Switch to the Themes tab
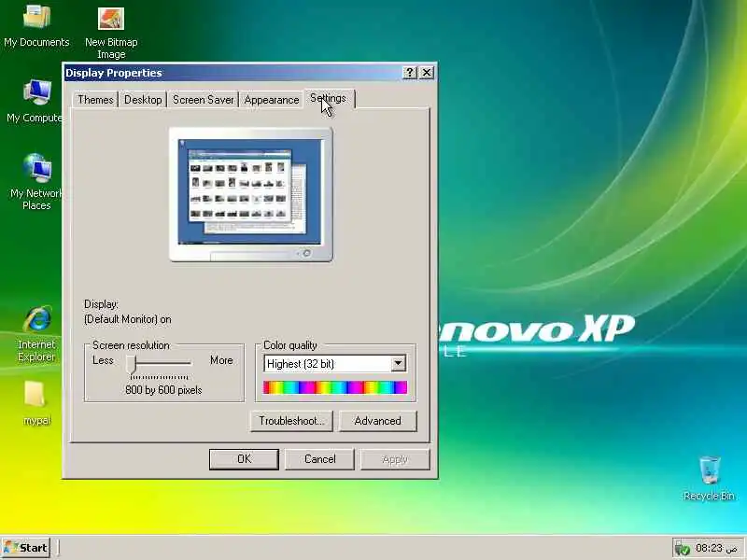 click(x=95, y=100)
